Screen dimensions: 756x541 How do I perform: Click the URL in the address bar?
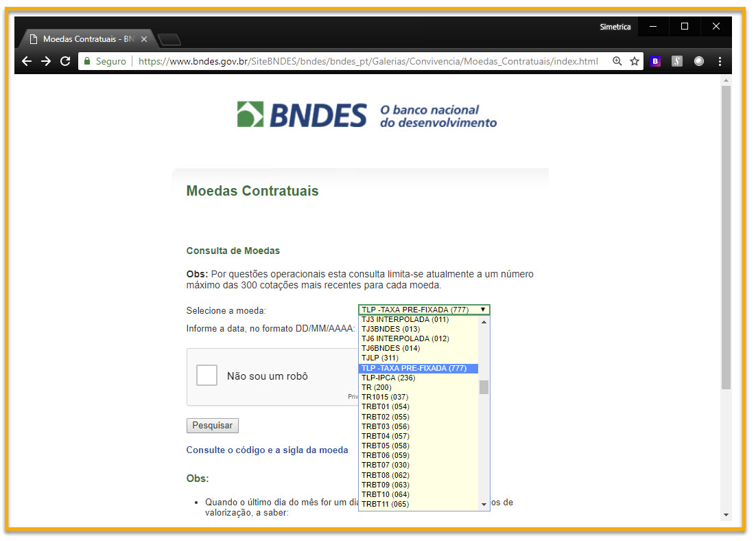coord(368,61)
